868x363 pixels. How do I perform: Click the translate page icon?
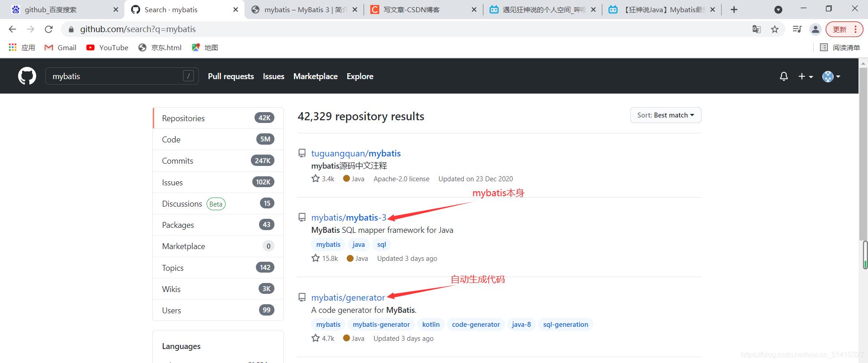click(x=756, y=29)
